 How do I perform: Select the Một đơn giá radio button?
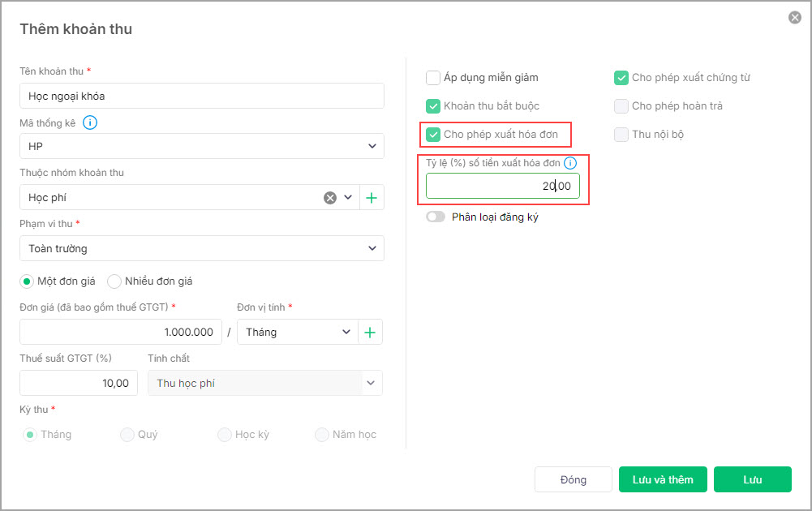click(27, 281)
